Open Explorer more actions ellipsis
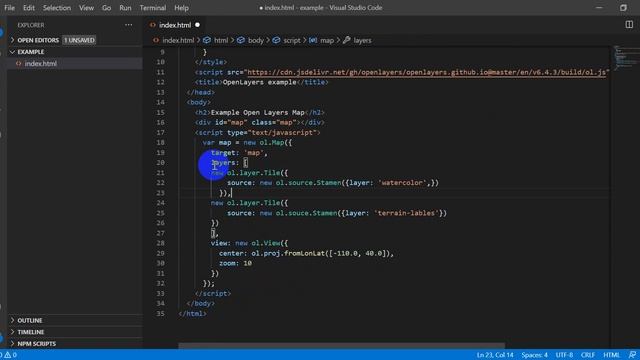640x360 pixels. click(129, 25)
